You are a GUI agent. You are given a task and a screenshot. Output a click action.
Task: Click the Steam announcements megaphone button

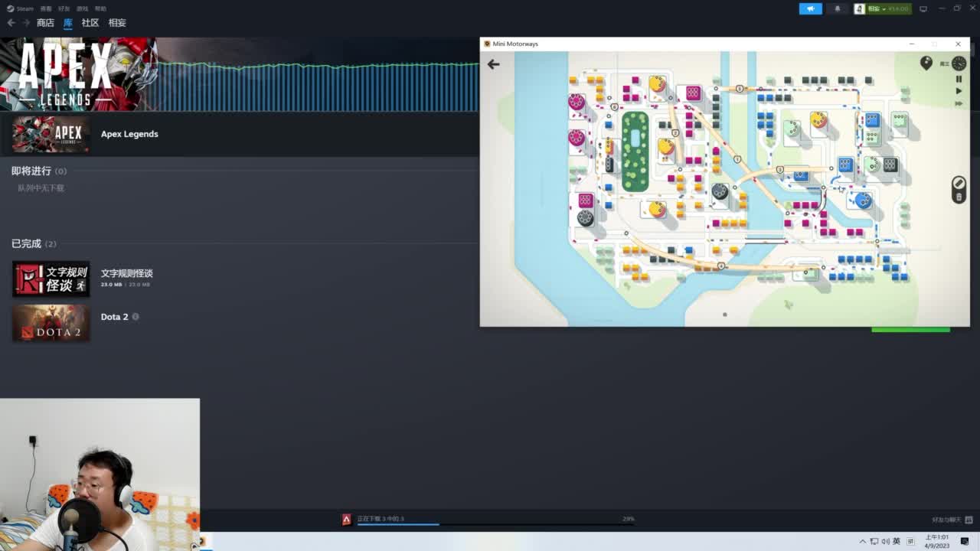810,8
